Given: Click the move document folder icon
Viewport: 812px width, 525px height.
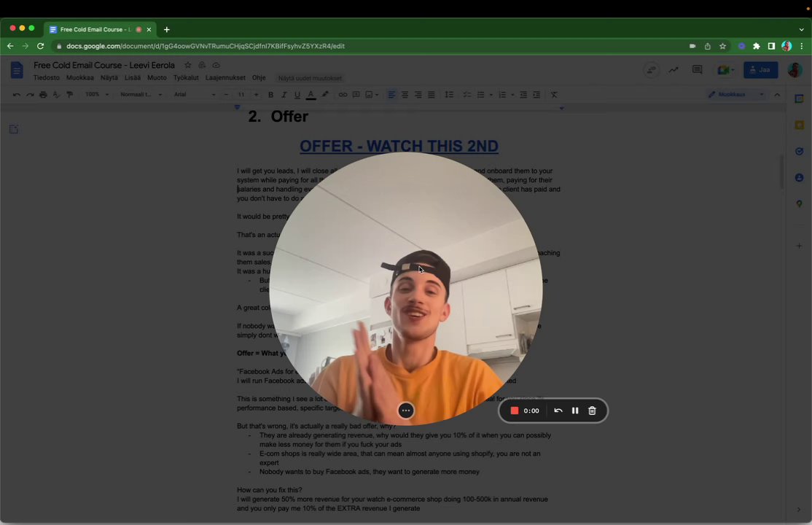Looking at the screenshot, I should (x=202, y=66).
